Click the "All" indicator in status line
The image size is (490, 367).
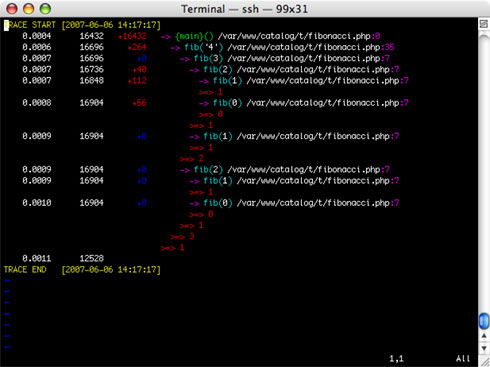[x=463, y=359]
